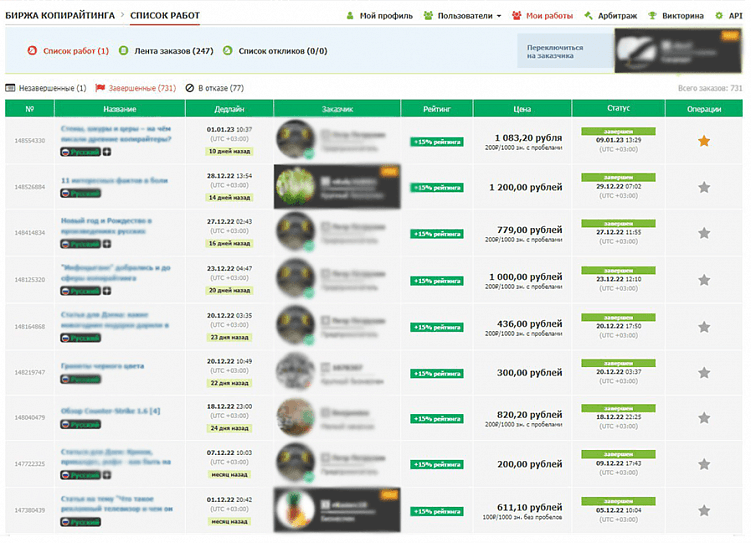Click pineapple customer avatar for order 147380439

coord(296,509)
